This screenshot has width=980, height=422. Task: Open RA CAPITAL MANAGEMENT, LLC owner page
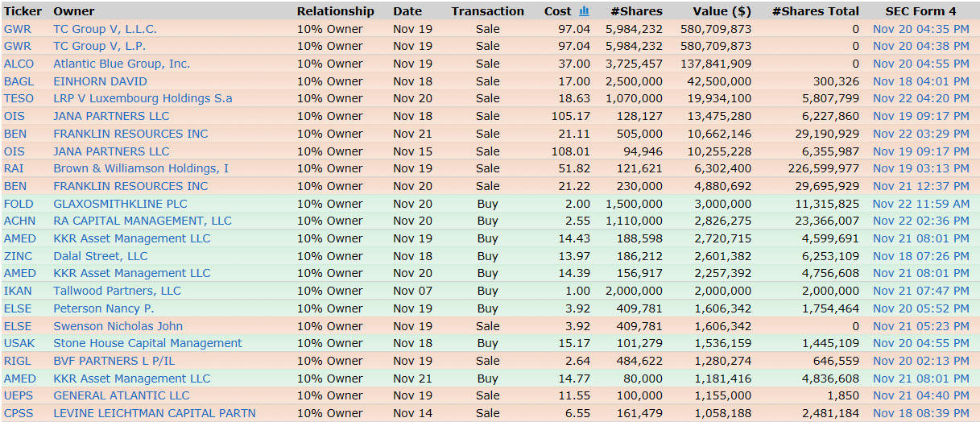[x=142, y=221]
